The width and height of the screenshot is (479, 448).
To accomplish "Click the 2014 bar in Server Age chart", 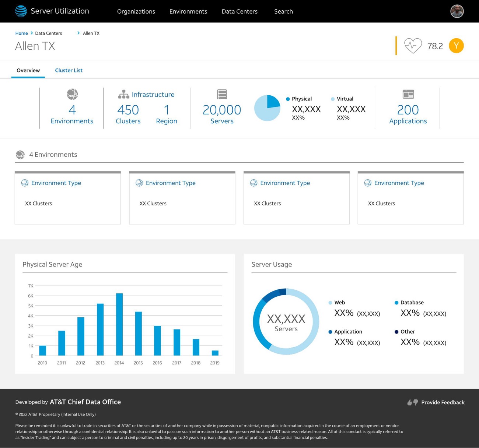I will 119,324.
